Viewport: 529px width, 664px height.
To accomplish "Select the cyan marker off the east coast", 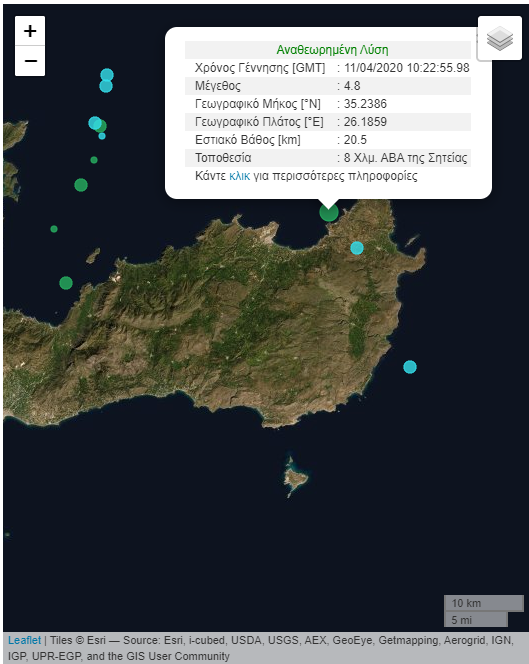I will 410,367.
